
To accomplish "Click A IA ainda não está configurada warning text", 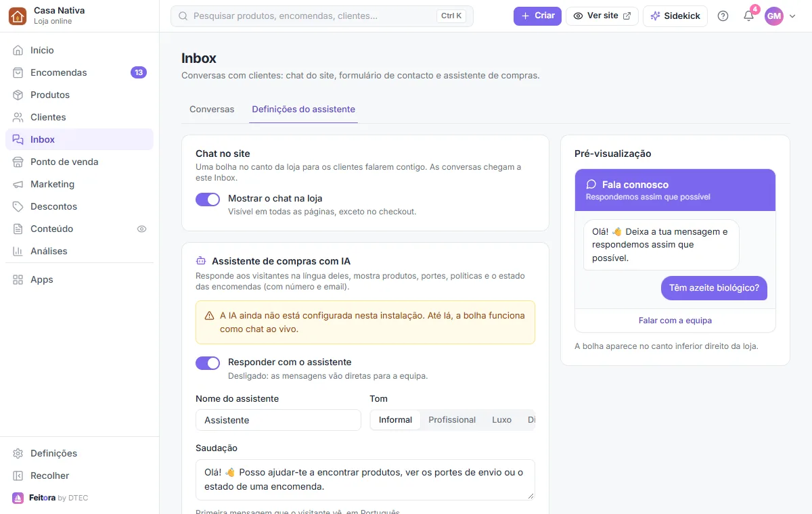I will tap(372, 323).
